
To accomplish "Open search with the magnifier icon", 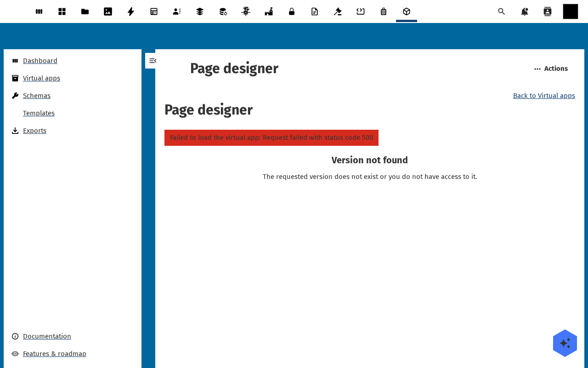I will [x=502, y=11].
